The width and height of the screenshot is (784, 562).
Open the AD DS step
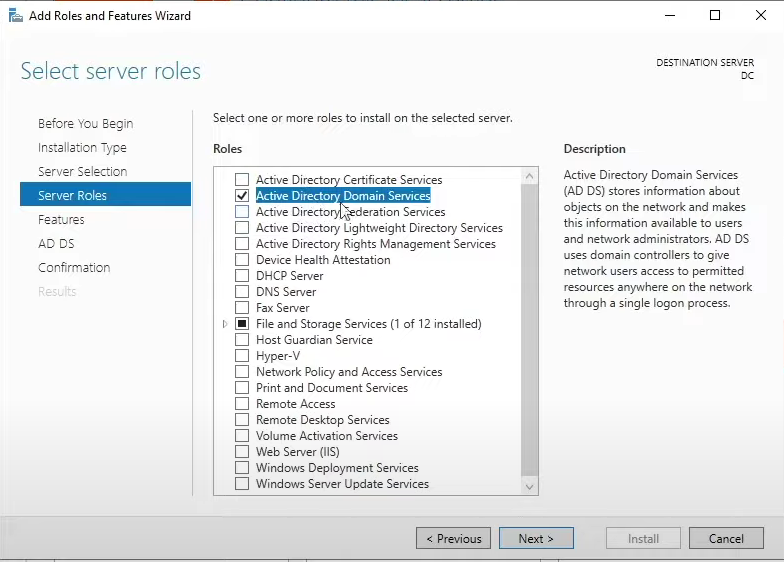tap(56, 244)
